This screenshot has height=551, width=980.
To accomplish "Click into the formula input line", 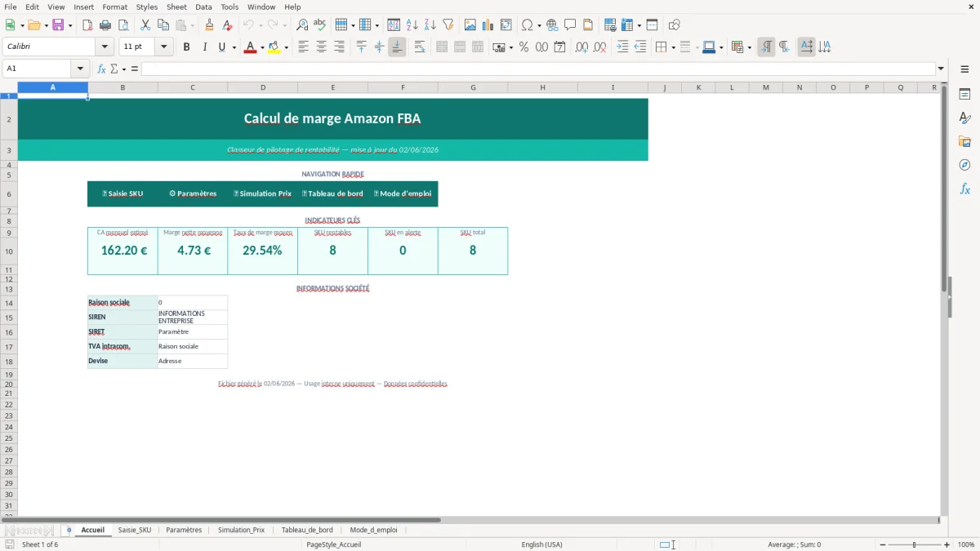I will pyautogui.click(x=538, y=69).
